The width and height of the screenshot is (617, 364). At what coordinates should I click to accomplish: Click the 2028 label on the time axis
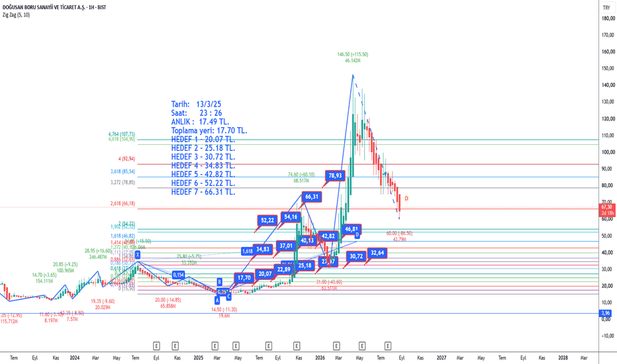click(563, 357)
